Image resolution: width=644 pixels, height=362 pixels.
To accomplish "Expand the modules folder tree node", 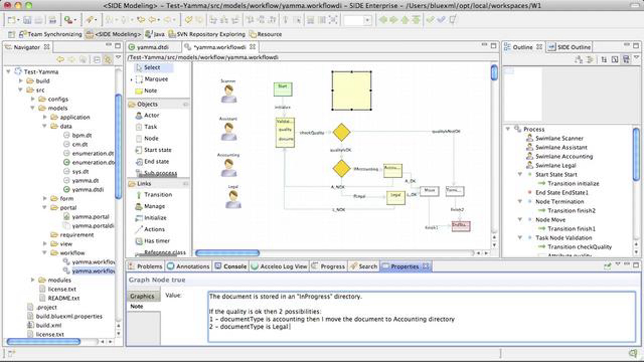I will click(33, 280).
